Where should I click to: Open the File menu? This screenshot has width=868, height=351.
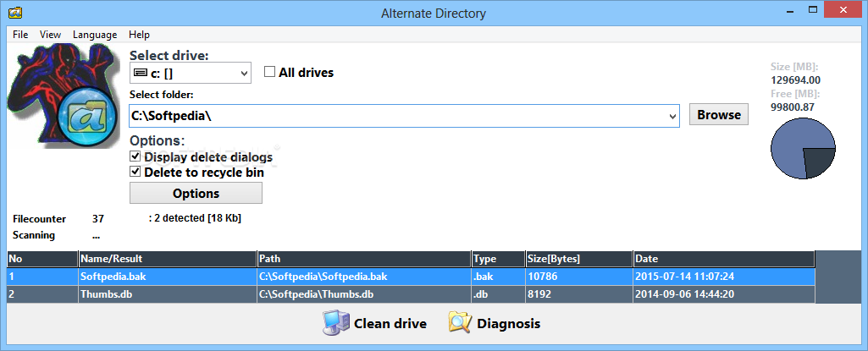point(20,35)
